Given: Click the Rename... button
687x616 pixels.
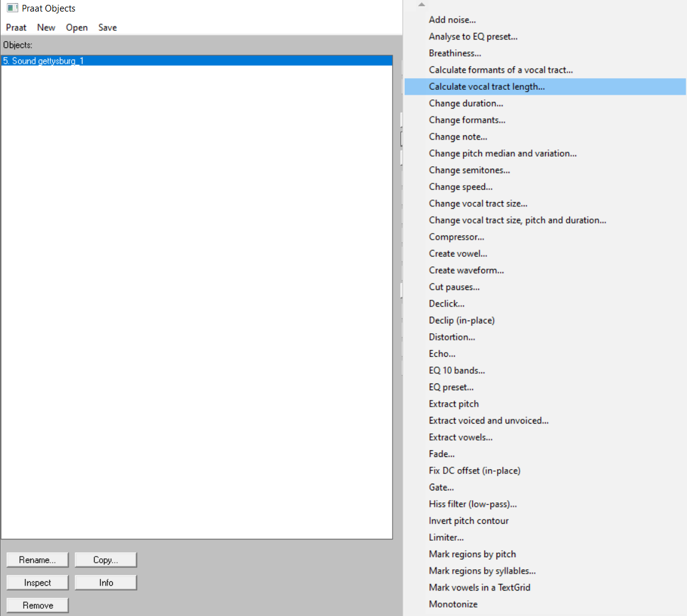Looking at the screenshot, I should point(38,560).
